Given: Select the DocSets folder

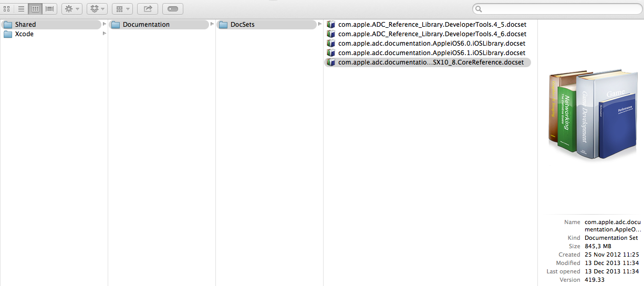Looking at the screenshot, I should coord(266,25).
